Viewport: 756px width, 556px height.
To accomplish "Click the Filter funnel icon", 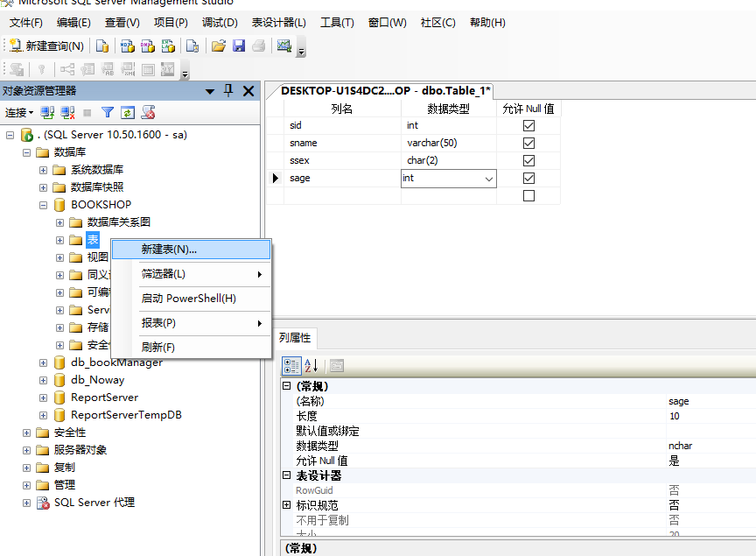I will click(108, 113).
